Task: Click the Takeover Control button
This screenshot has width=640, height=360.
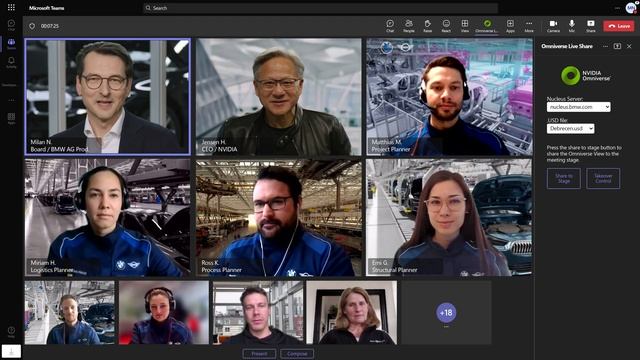Action: [x=603, y=178]
